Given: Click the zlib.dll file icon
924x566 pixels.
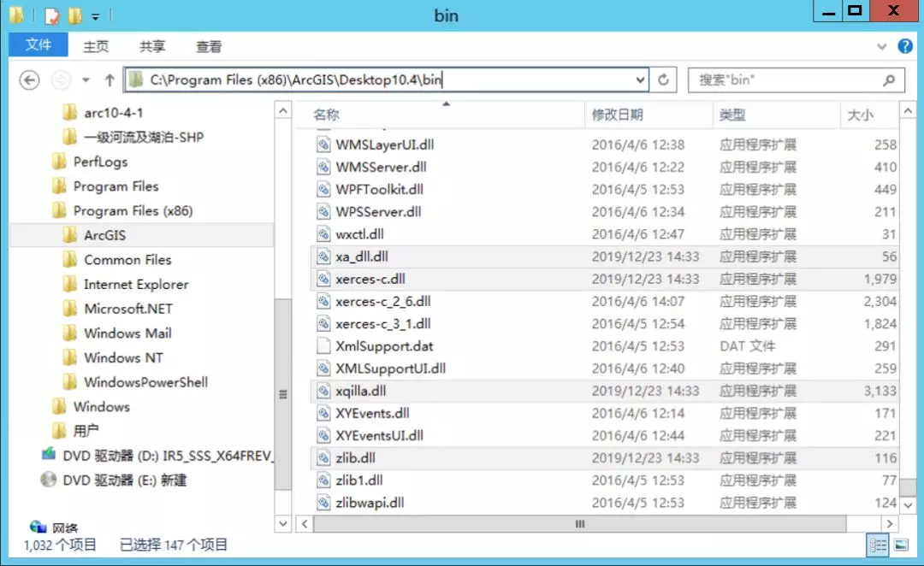Looking at the screenshot, I should [x=323, y=458].
